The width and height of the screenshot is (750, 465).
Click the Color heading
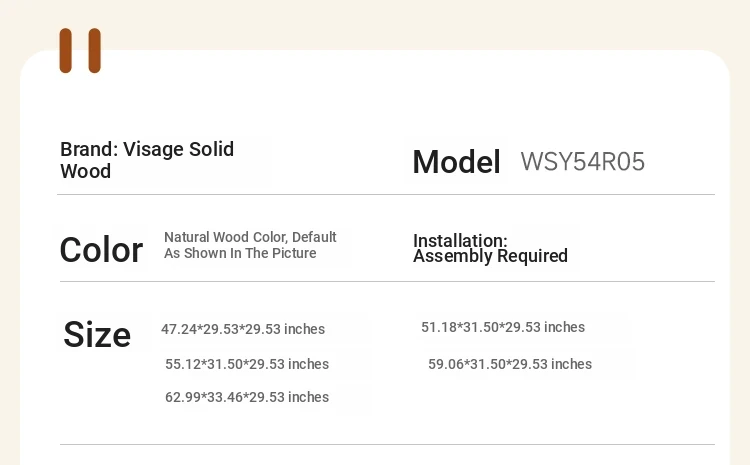[x=101, y=250]
